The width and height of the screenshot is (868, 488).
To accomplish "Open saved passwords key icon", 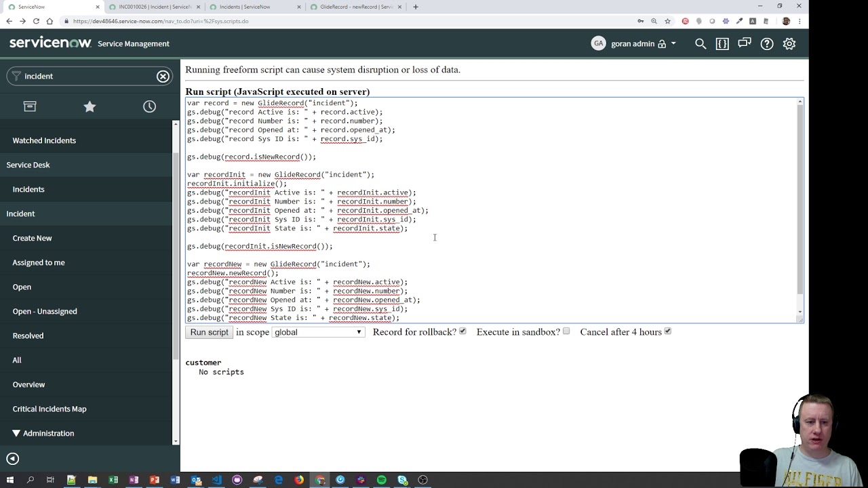I will [x=640, y=21].
